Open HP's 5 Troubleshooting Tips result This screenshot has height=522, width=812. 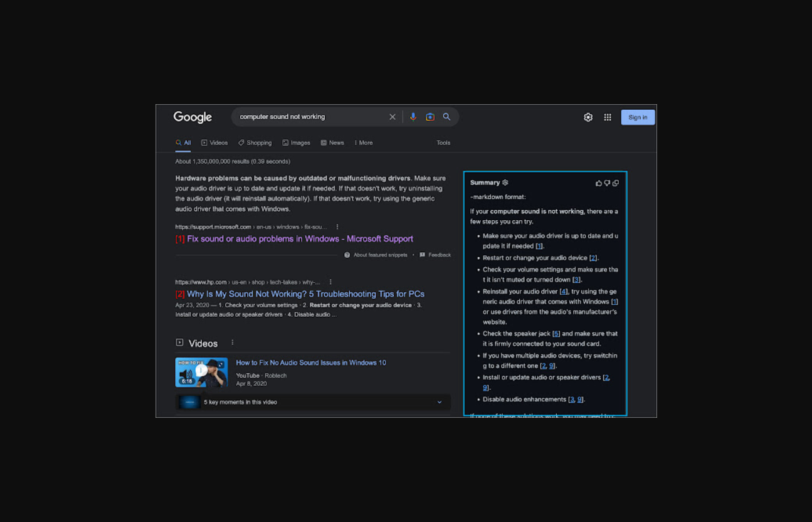point(305,294)
